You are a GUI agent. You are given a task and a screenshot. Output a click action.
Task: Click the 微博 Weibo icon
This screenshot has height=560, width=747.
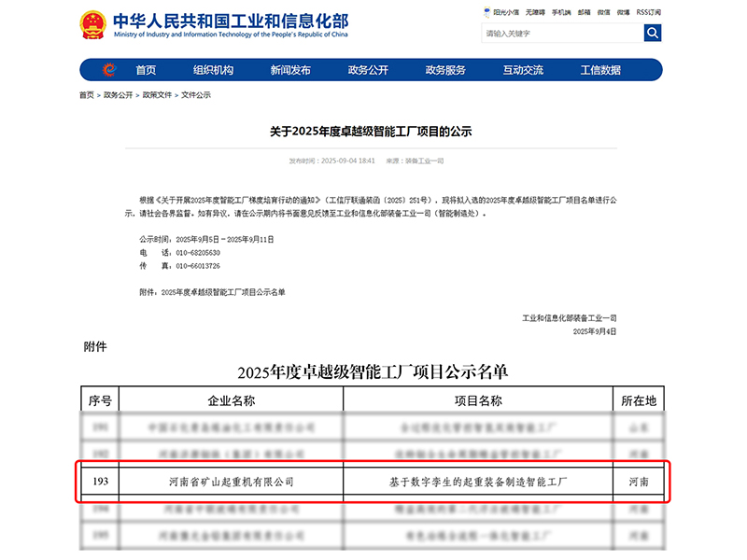click(621, 12)
